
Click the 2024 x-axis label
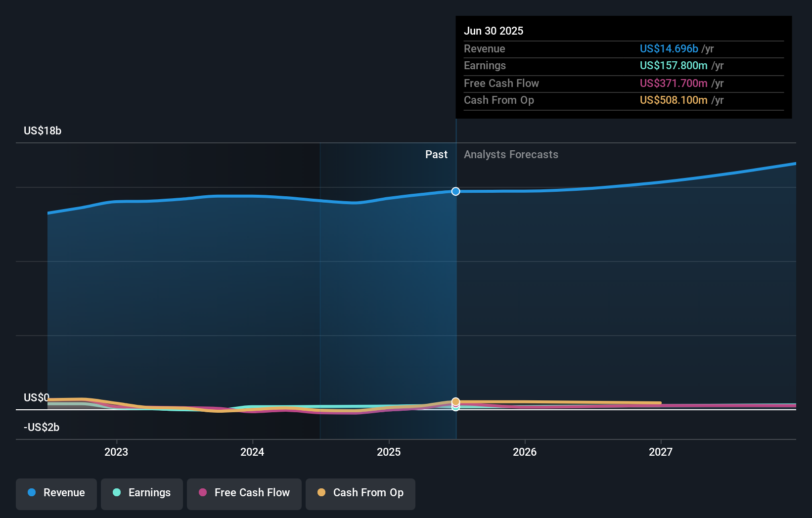(252, 452)
